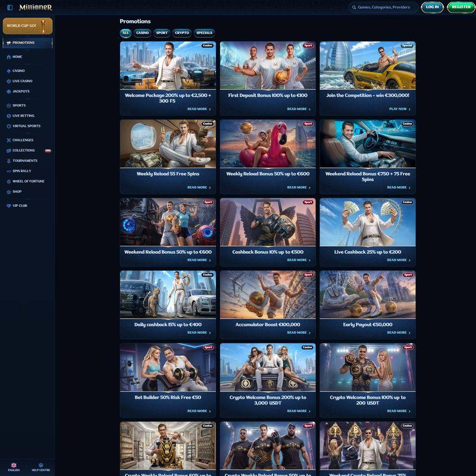Open the gym couple Bet Builder thumbnail
Screen dimensions: 476x476
point(168,367)
